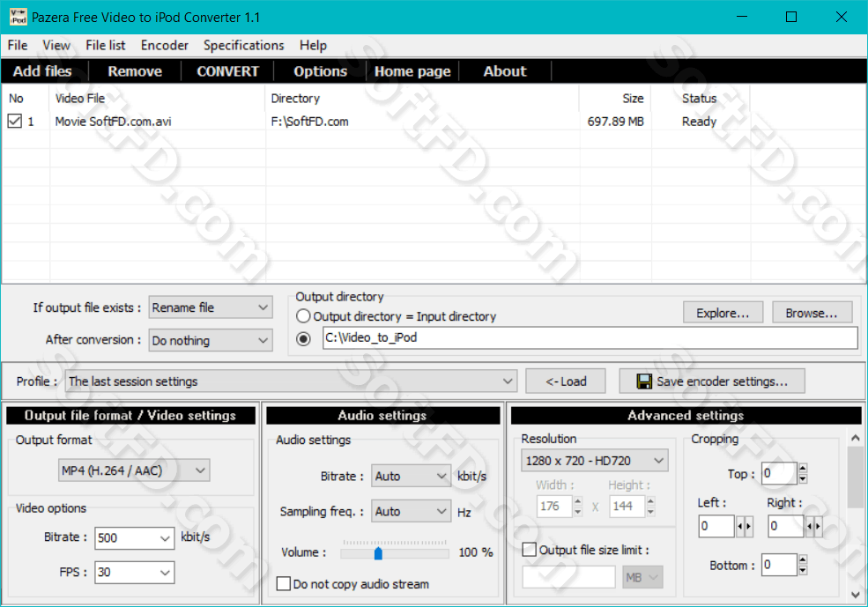Open the Encoder menu

coord(165,46)
